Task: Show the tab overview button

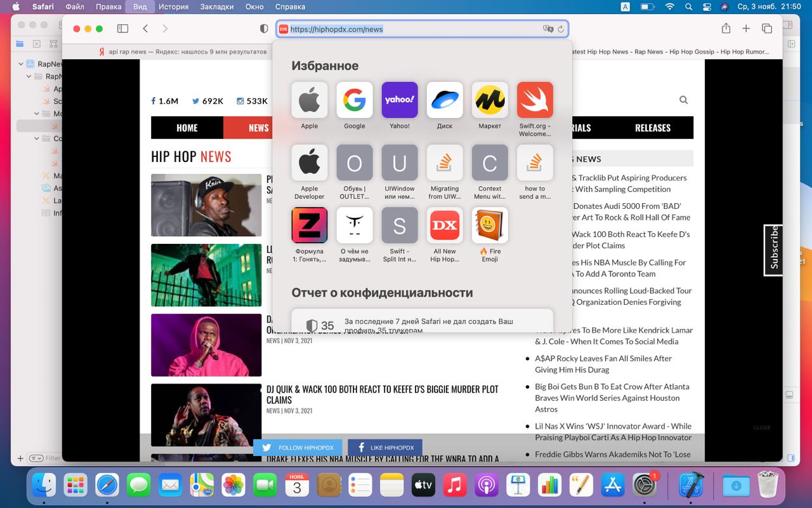Action: coord(767,29)
